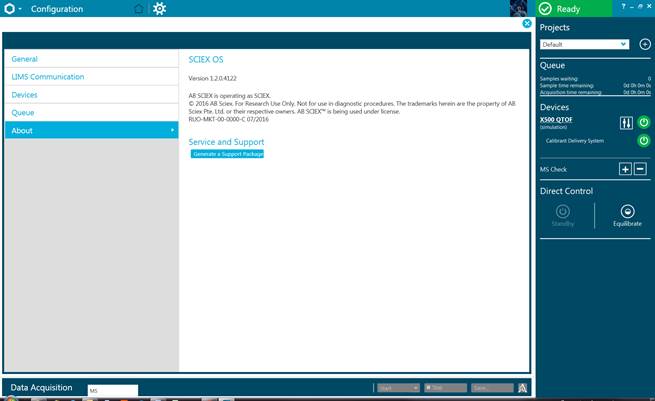
Task: Click the Sample time remaining label
Action: [x=566, y=86]
